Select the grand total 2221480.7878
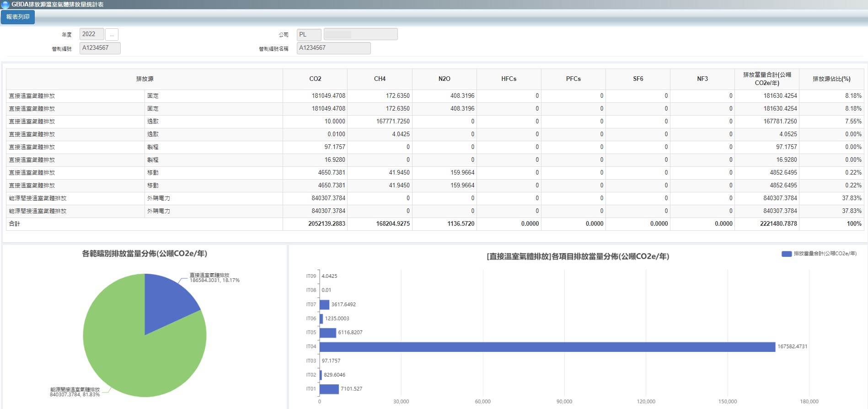This screenshot has width=868, height=409. (767, 224)
